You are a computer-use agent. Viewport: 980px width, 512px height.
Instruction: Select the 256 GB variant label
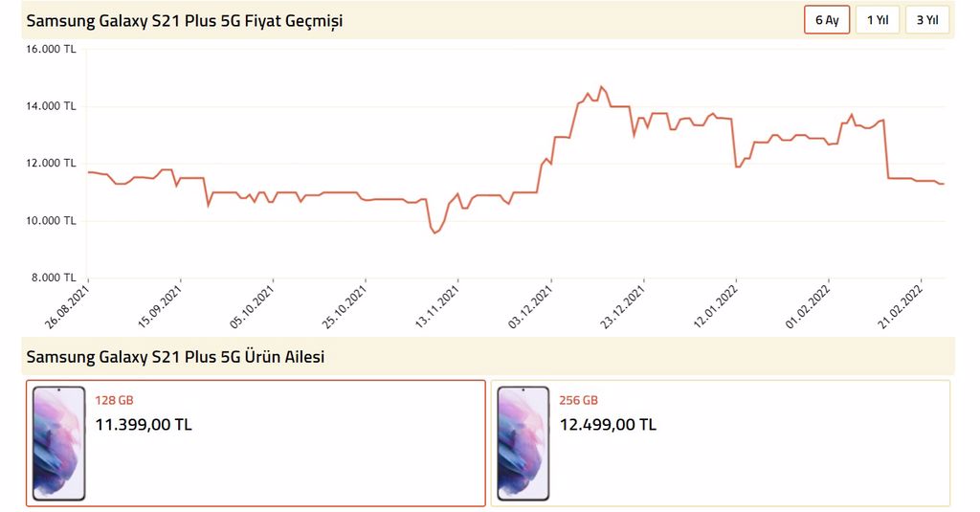578,400
